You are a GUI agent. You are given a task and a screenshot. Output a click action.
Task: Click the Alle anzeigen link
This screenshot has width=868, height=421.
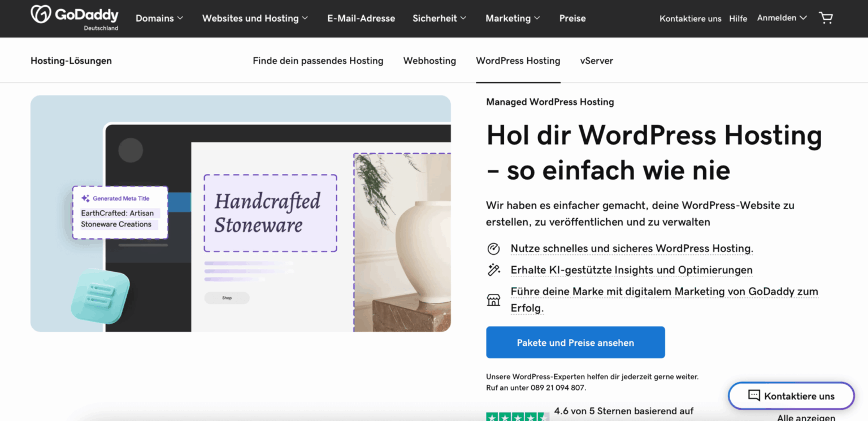806,418
